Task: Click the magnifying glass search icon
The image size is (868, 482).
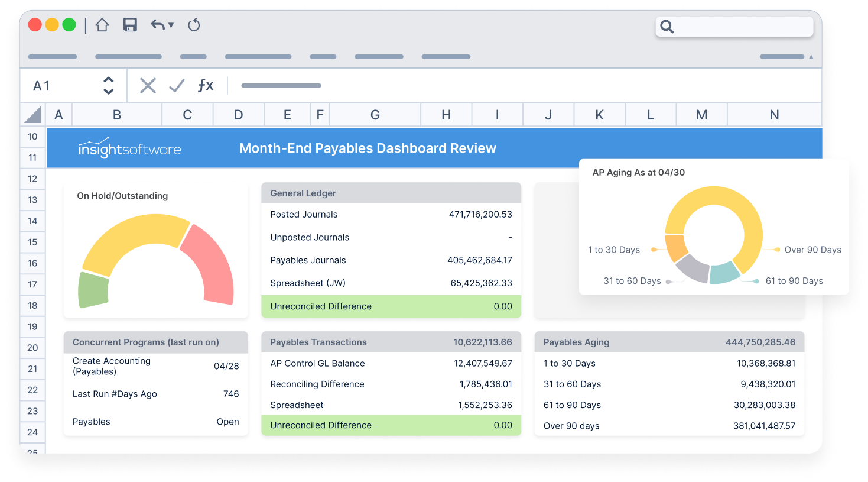Action: 667,27
